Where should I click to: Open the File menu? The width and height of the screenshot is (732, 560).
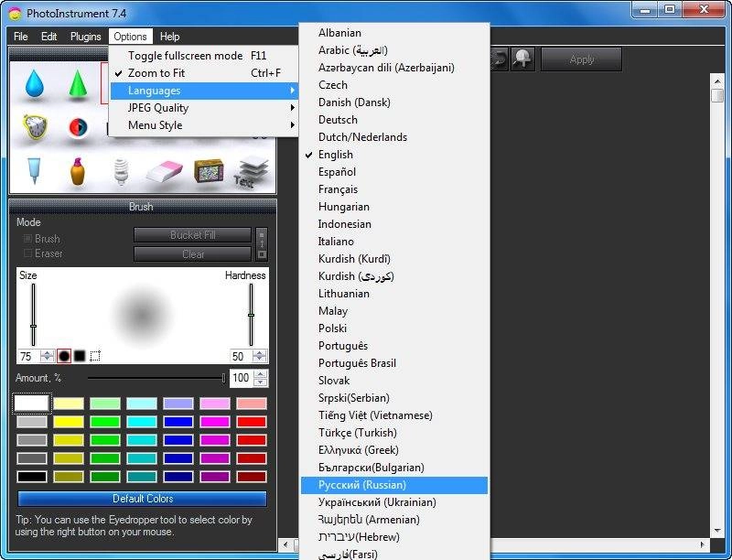20,37
